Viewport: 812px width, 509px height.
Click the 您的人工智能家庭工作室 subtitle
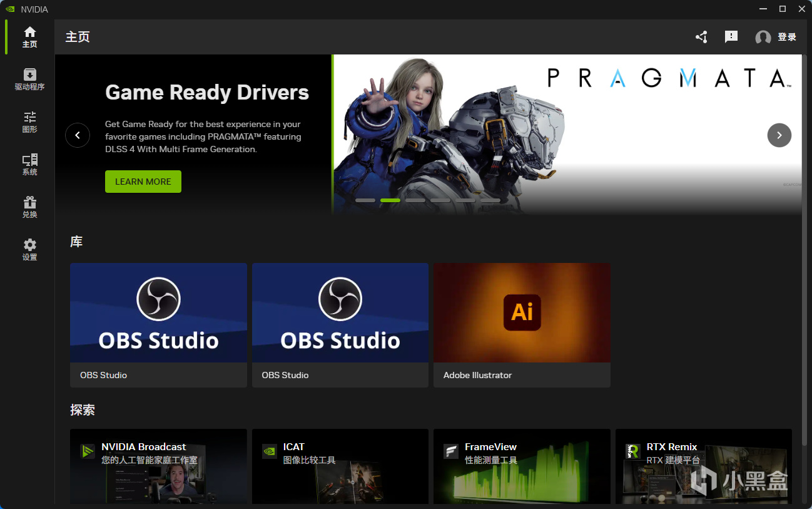pyautogui.click(x=150, y=460)
